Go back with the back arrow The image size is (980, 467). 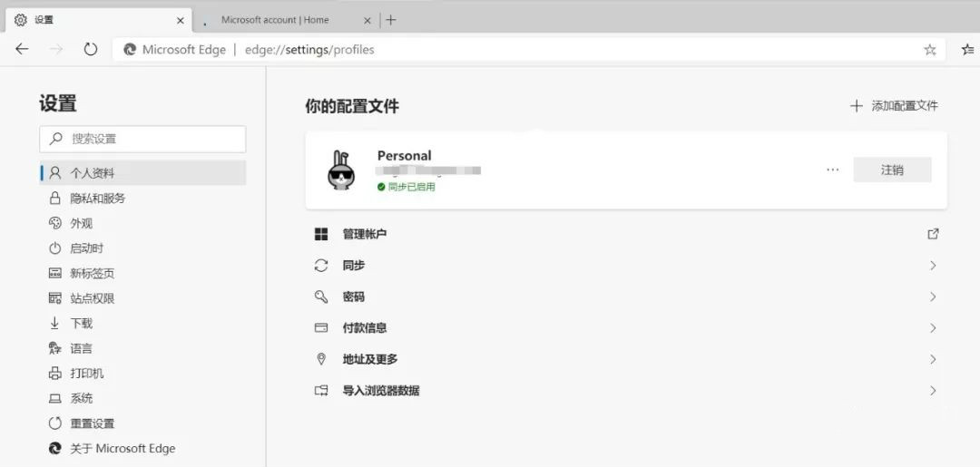[x=23, y=49]
